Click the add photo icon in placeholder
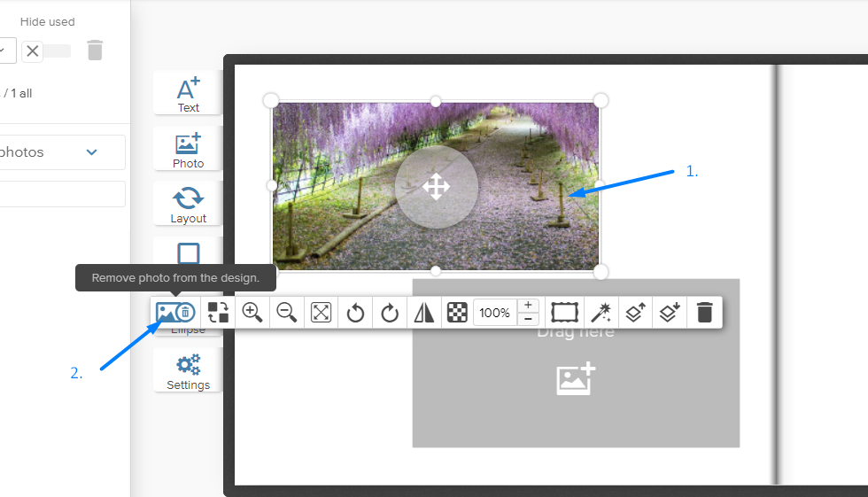The width and height of the screenshot is (868, 497). point(576,378)
